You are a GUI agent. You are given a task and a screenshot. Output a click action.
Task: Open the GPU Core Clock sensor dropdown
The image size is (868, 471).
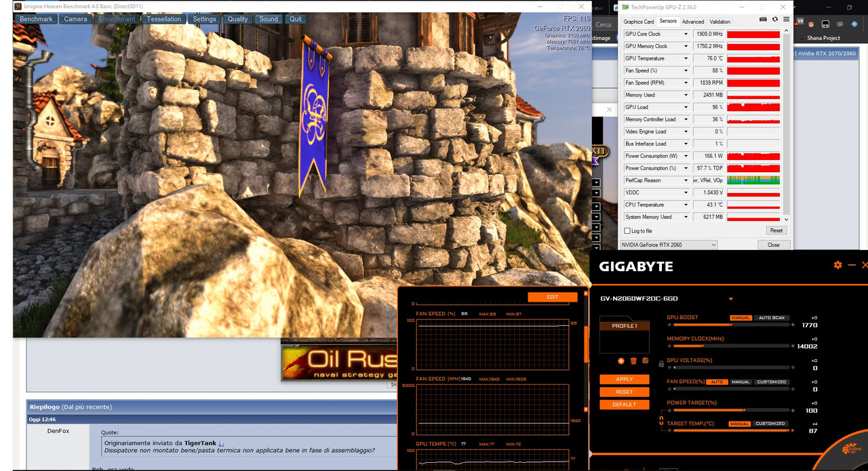tap(686, 34)
